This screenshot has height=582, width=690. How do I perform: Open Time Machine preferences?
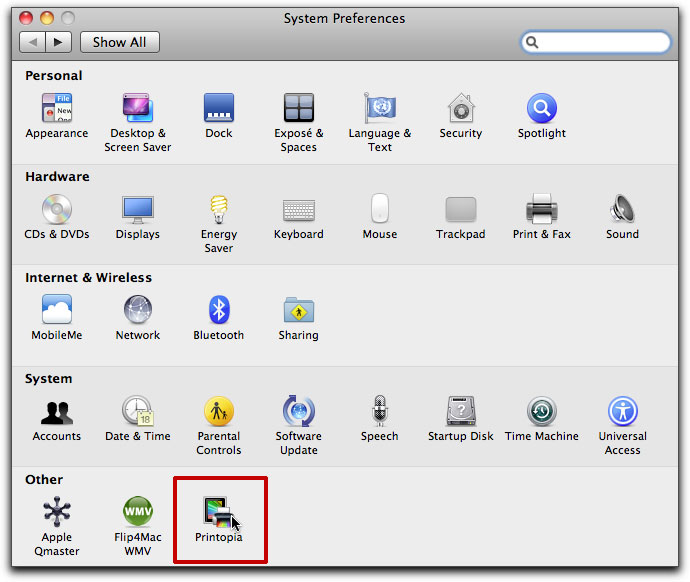coord(541,412)
